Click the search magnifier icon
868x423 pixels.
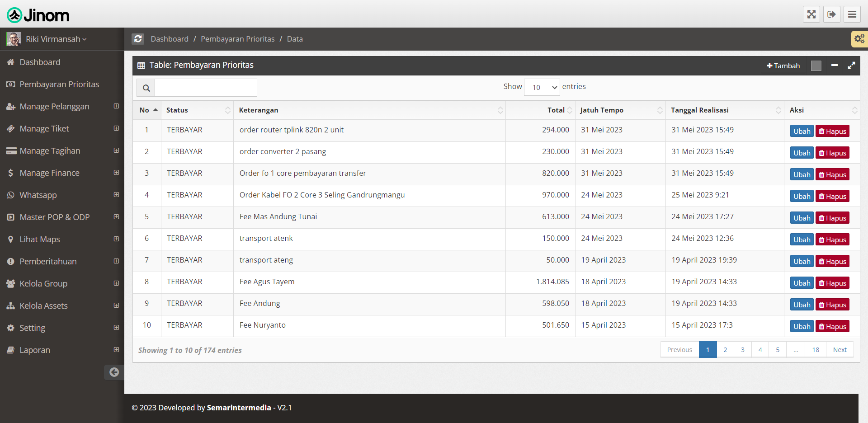146,88
